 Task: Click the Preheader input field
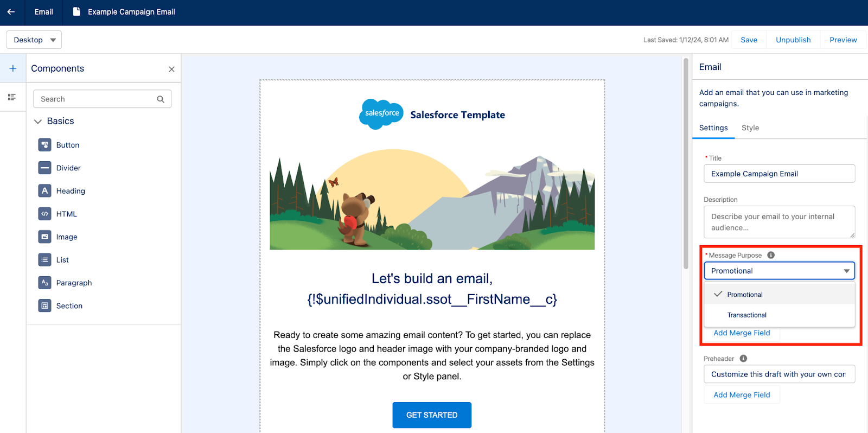[779, 374]
